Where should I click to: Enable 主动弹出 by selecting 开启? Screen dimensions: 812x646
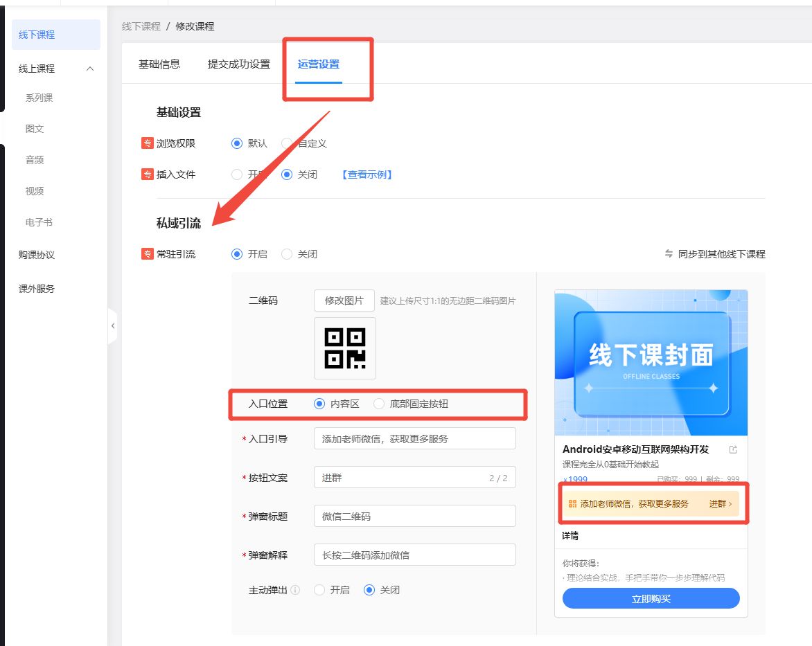tap(319, 590)
